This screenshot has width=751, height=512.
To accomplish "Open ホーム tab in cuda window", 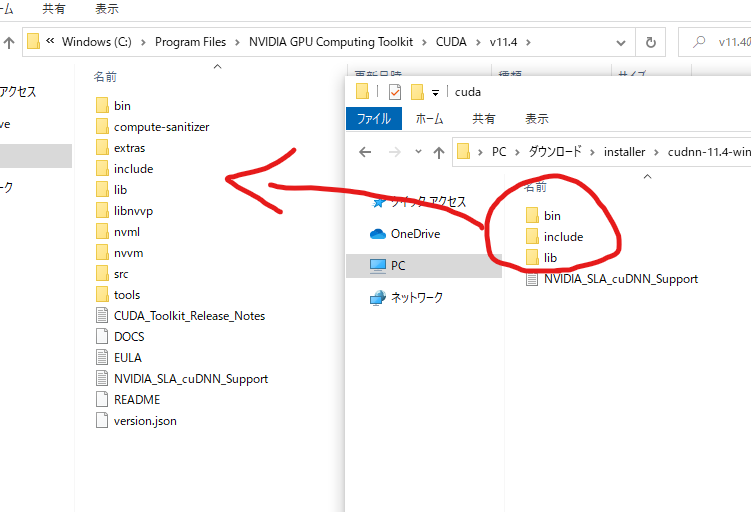I will click(x=429, y=119).
